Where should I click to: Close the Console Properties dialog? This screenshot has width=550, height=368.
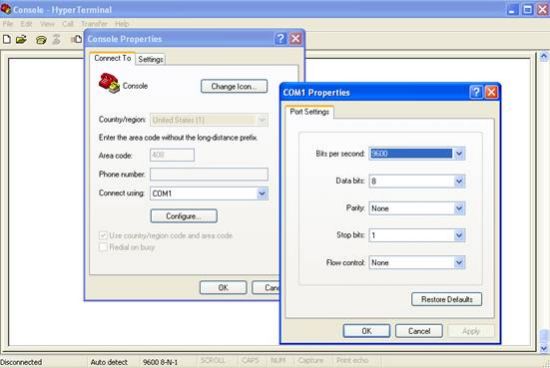pyautogui.click(x=296, y=39)
